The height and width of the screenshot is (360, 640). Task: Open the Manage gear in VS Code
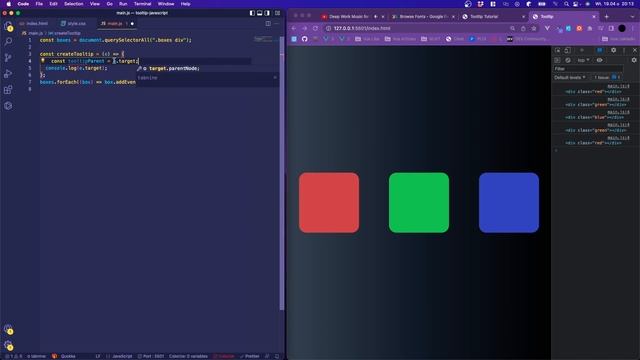[x=8, y=345]
